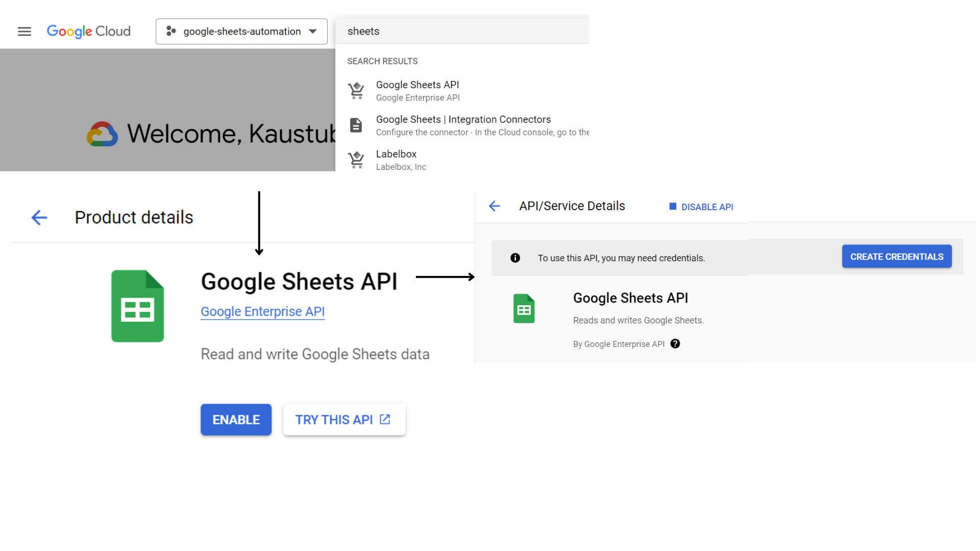The width and height of the screenshot is (980, 551).
Task: Click the search field containing 'sheets'
Action: [x=462, y=31]
